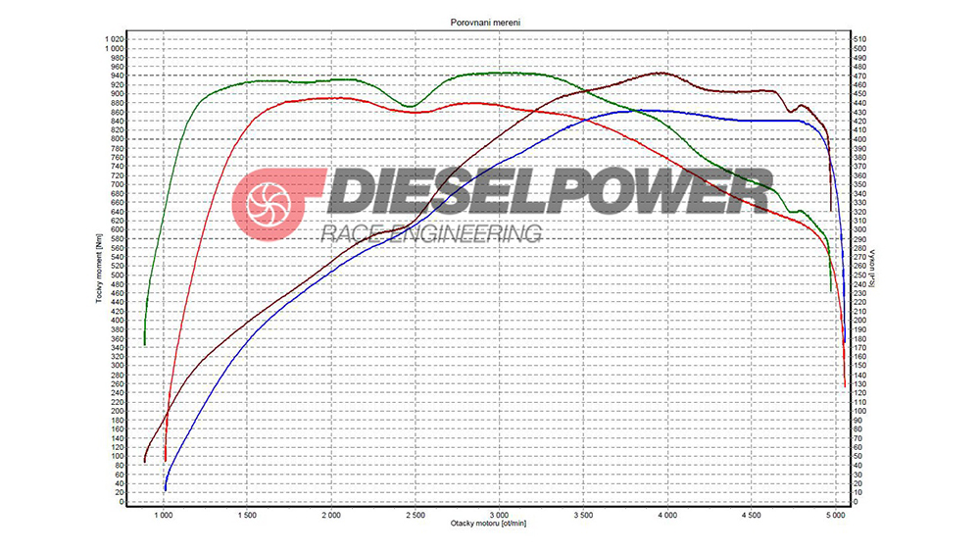
Task: Click "700" on the Nm torque axis
Action: point(118,184)
